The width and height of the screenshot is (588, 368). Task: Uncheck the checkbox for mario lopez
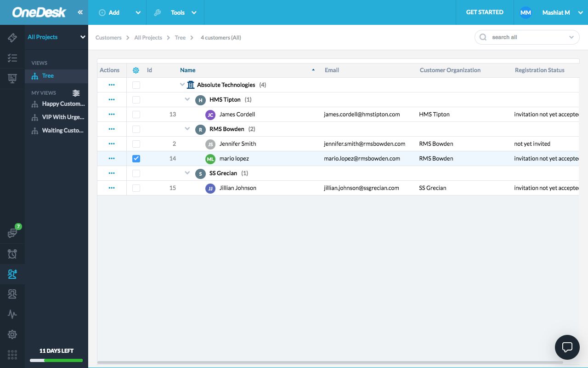pos(136,158)
